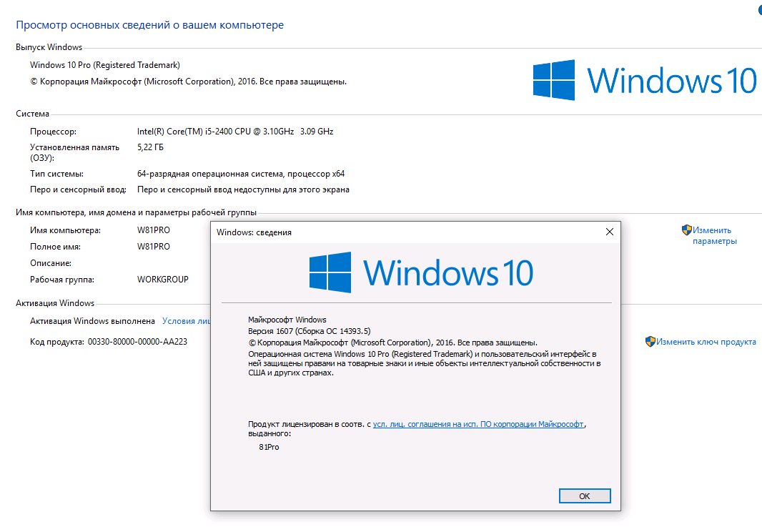Click Версия 1607 build line in dialog

click(x=309, y=331)
